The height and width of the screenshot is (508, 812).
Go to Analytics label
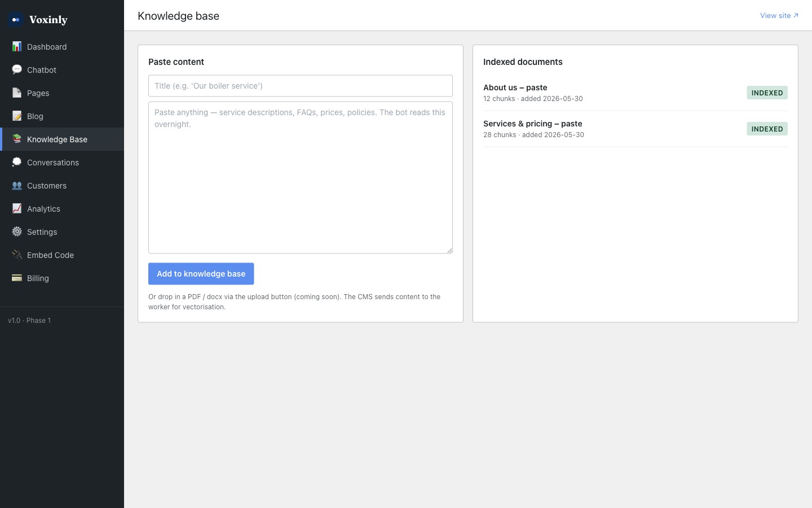point(43,209)
